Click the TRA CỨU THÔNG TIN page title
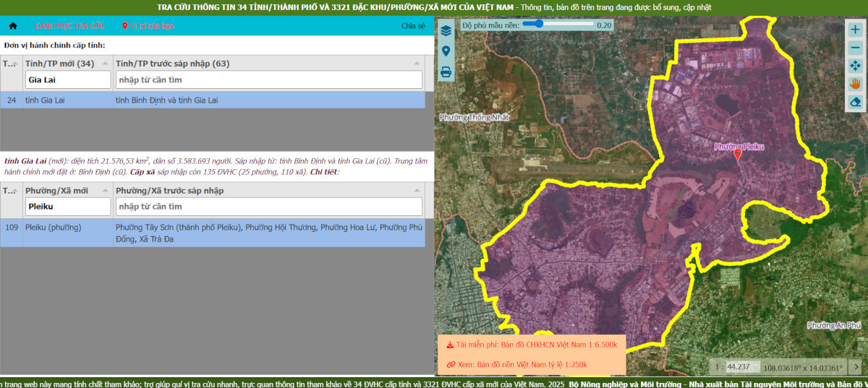The height and width of the screenshot is (388, 868). pos(335,7)
